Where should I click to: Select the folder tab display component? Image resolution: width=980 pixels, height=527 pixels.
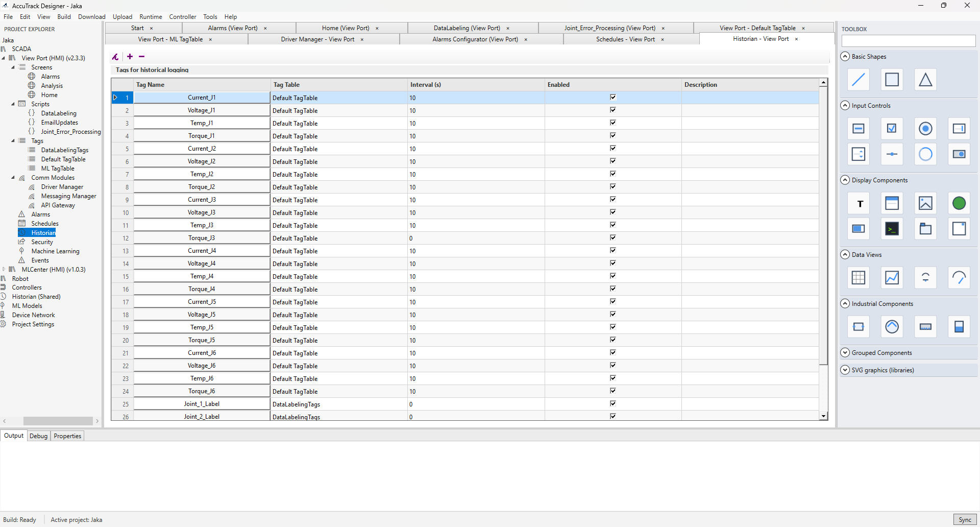[925, 229]
